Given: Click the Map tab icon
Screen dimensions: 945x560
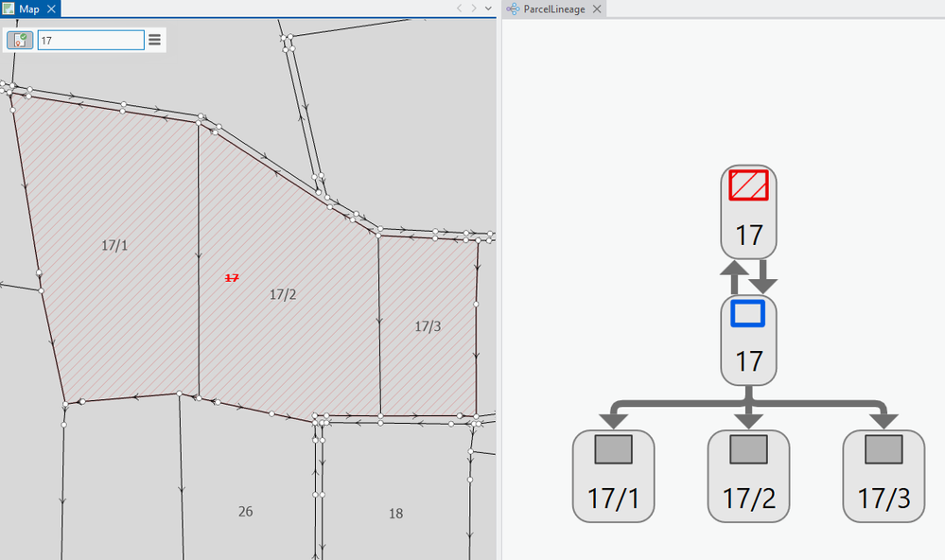Looking at the screenshot, I should tap(9, 9).
